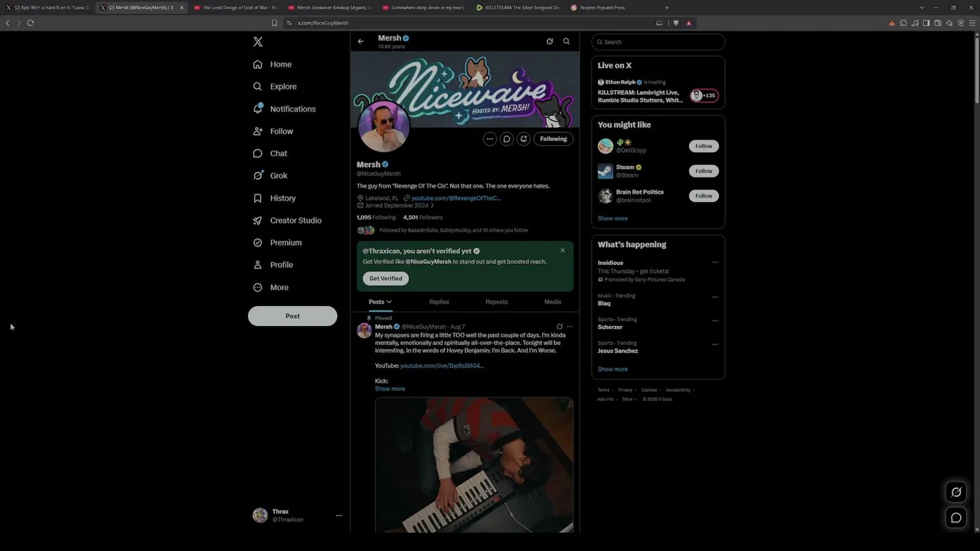
Task: Go to Profile in the sidebar
Action: click(273, 265)
